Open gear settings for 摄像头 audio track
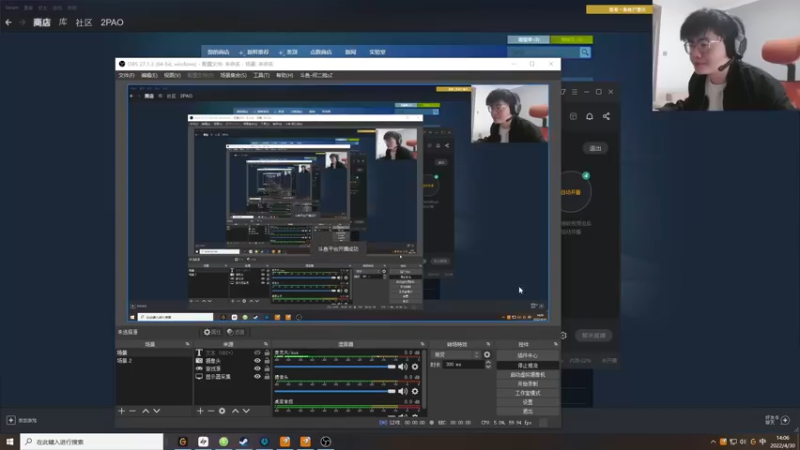The height and width of the screenshot is (450, 800). tap(415, 391)
